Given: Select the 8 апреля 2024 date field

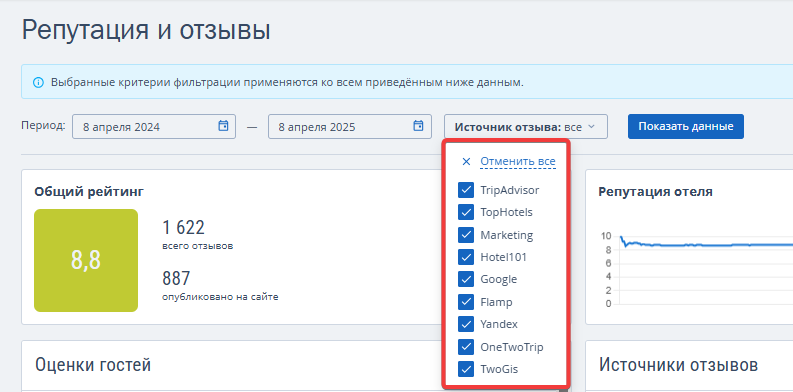Looking at the screenshot, I should pos(154,126).
